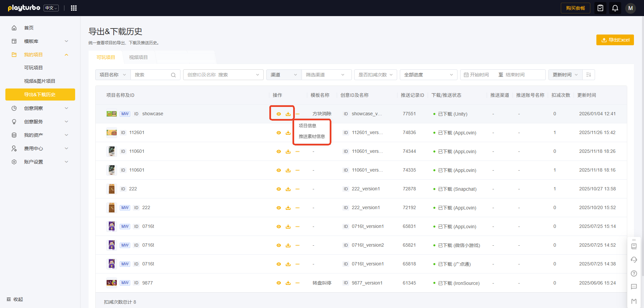Click the 导出Excel button

coord(615,40)
